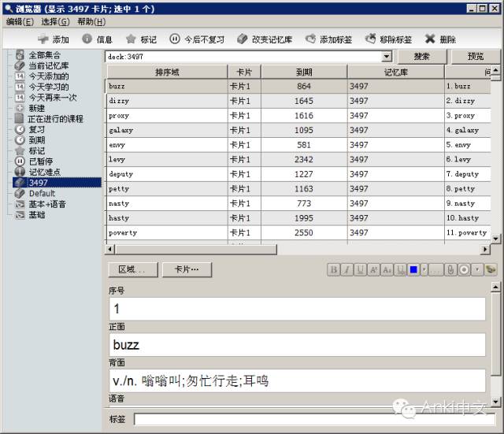
Task: Click the attach file paperclip icon
Action: (x=450, y=269)
